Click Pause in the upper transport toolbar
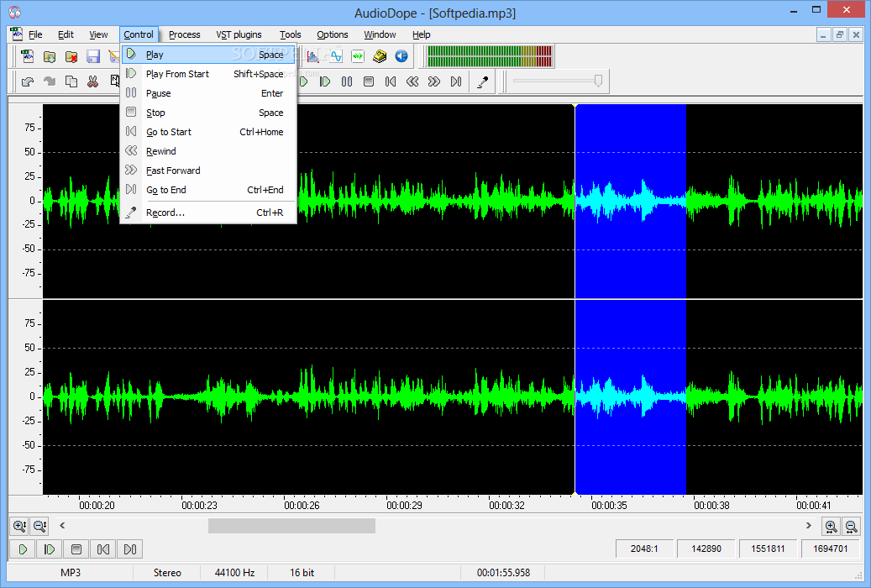The image size is (871, 588). 347,81
